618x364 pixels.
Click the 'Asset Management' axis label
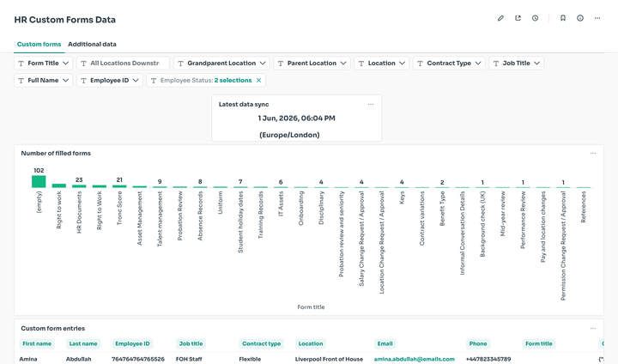(x=140, y=218)
